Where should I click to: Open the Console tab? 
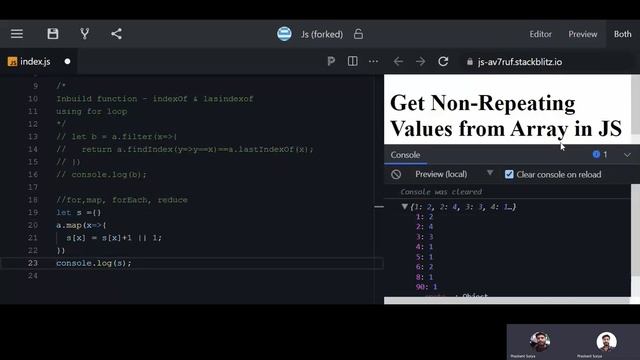tap(405, 155)
